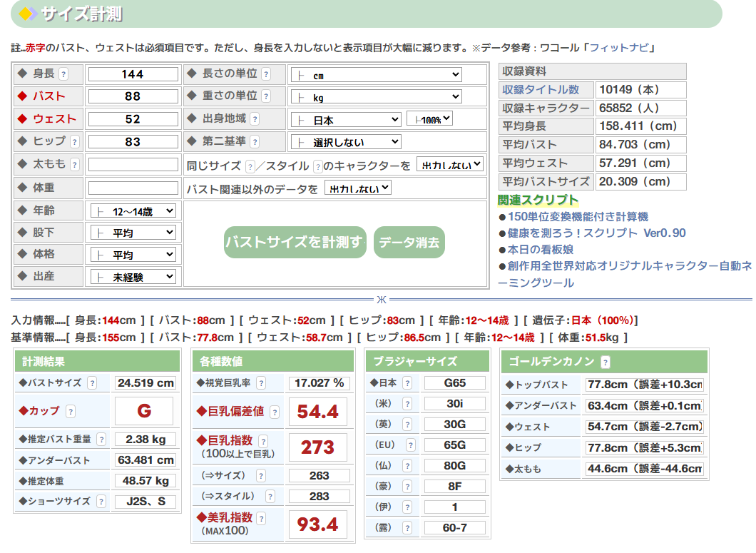Expand the 重さの単位 kg dropdown
The width and height of the screenshot is (756, 553).
(x=376, y=97)
